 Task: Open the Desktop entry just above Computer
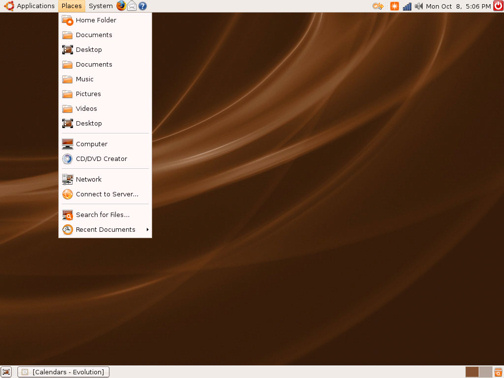pyautogui.click(x=105, y=123)
